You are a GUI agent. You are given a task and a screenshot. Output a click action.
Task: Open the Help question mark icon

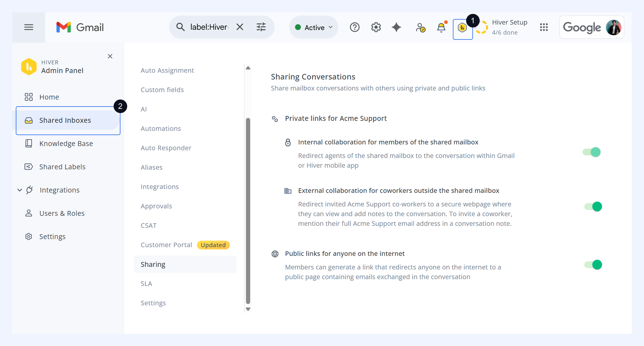point(355,27)
